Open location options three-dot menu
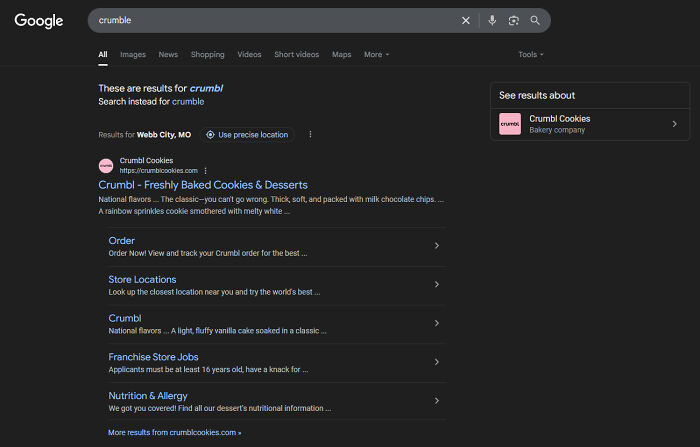This screenshot has width=700, height=447. click(310, 134)
